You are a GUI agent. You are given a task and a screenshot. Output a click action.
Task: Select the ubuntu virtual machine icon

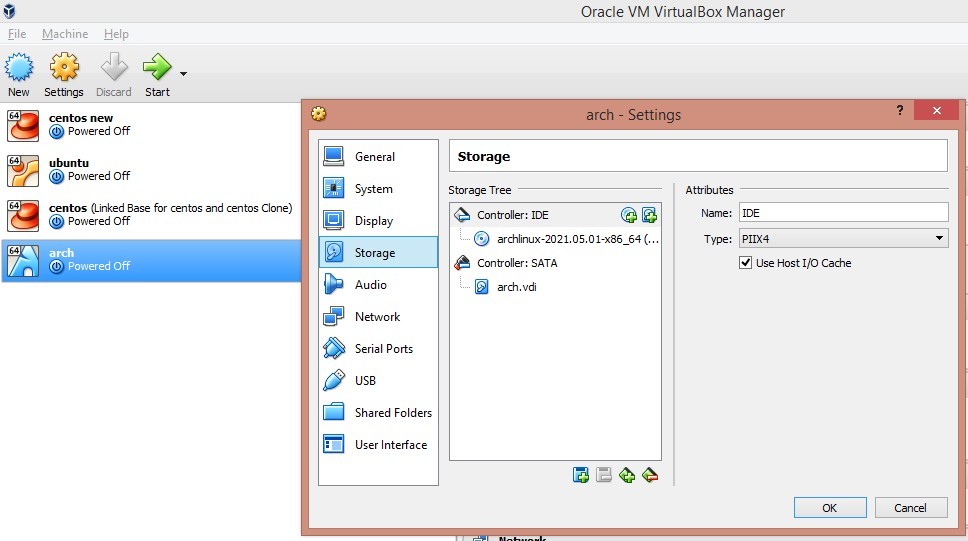[x=23, y=171]
